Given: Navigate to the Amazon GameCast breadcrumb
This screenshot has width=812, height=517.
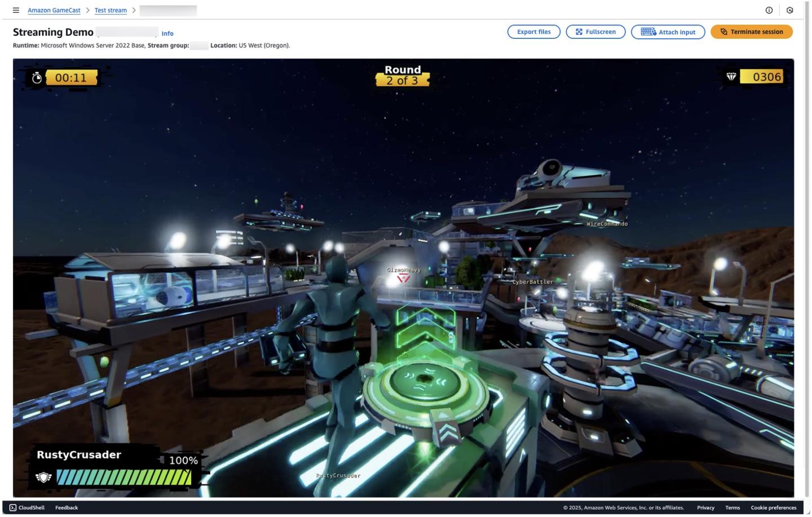Looking at the screenshot, I should (54, 10).
